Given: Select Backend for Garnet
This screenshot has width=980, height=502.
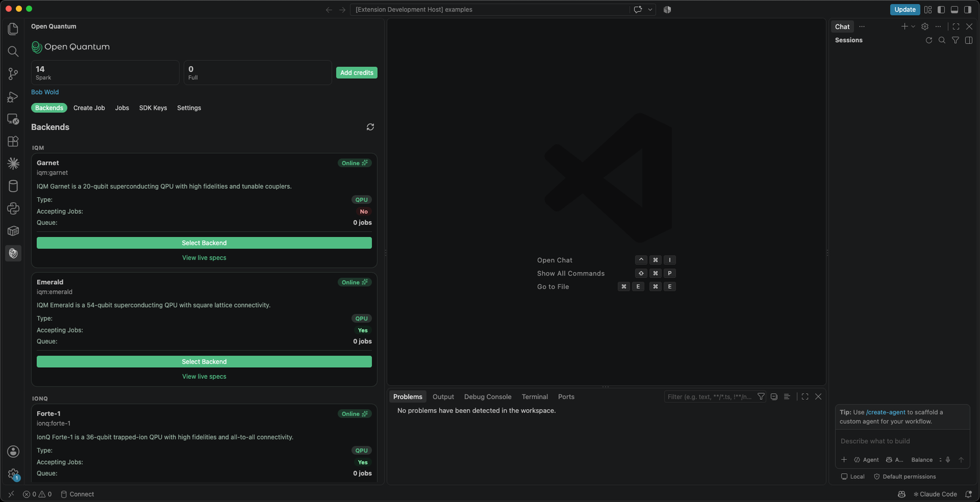Looking at the screenshot, I should (204, 243).
